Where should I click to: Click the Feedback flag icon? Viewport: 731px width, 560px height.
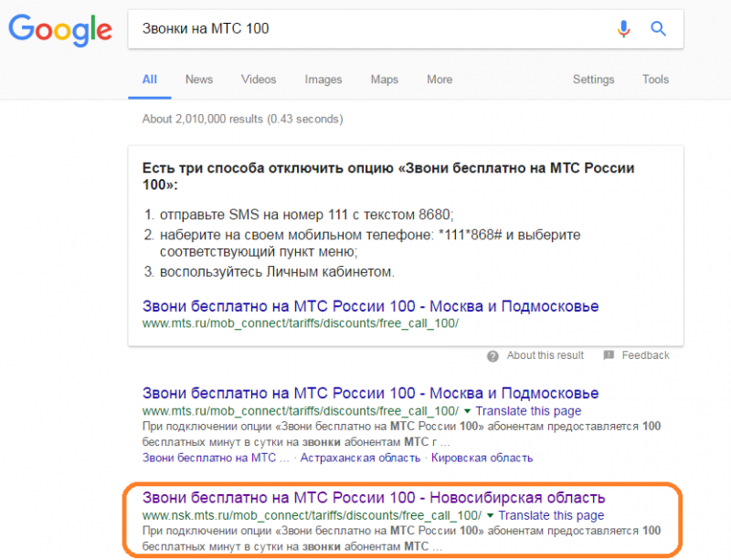[609, 355]
